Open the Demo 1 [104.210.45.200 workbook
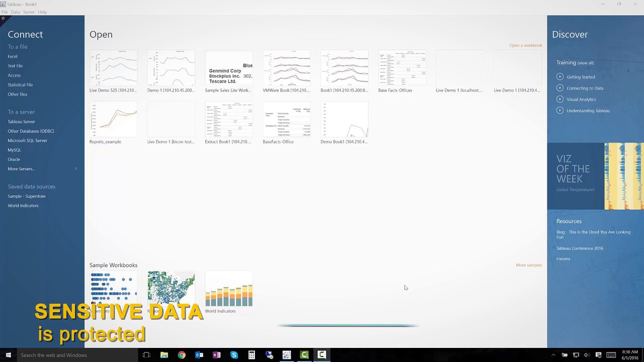This screenshot has height=362, width=644. pyautogui.click(x=171, y=71)
